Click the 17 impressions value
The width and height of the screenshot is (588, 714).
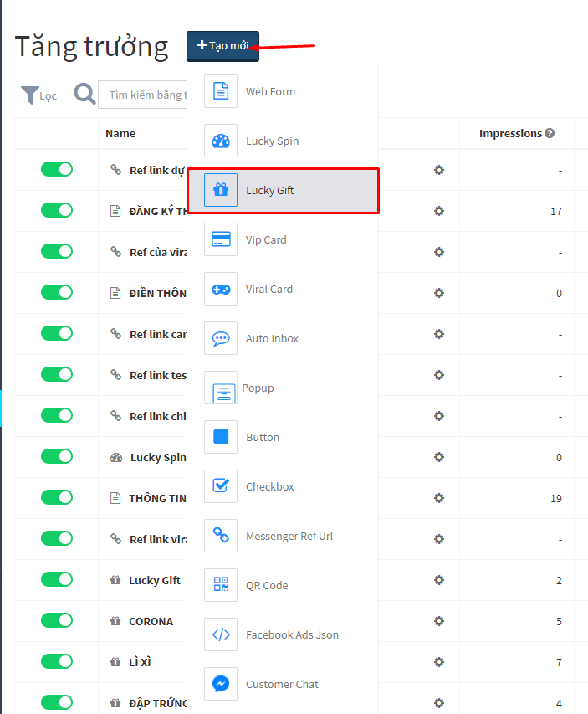pyautogui.click(x=556, y=211)
